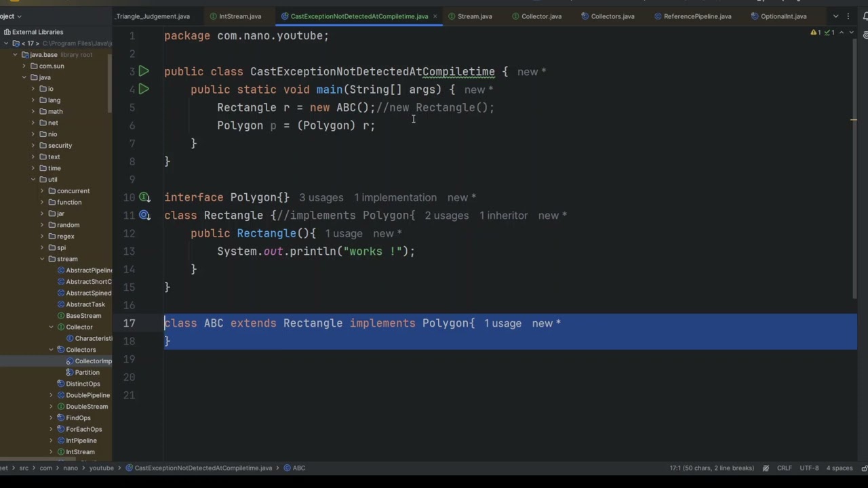Click the CollectorImpl class icon in tree
Viewport: 868px width, 488px height.
pyautogui.click(x=69, y=361)
